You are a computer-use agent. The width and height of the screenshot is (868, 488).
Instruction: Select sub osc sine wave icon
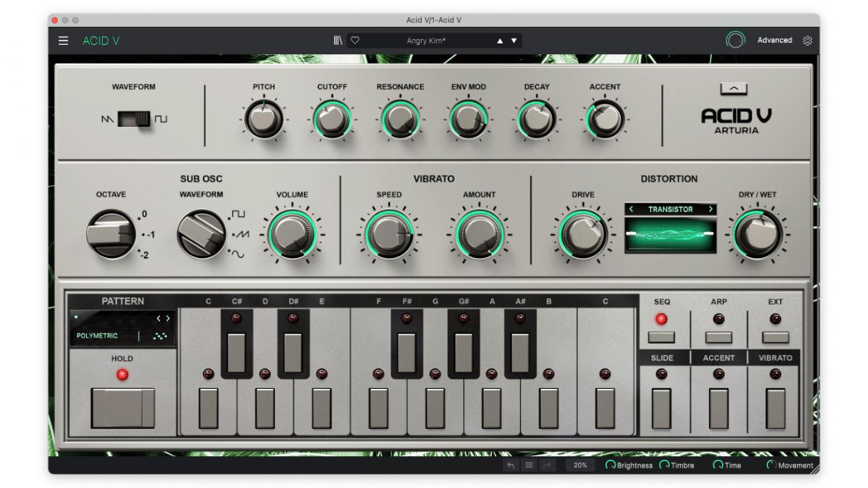(x=238, y=254)
